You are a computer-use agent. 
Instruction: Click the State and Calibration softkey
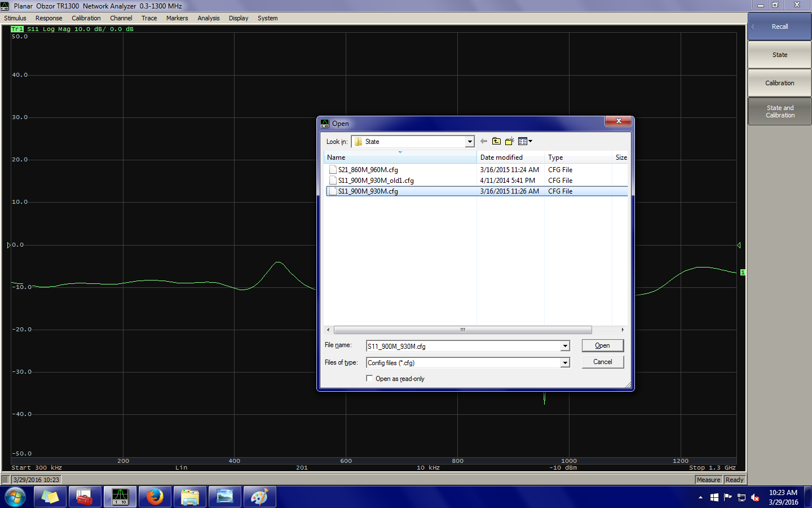coord(779,111)
